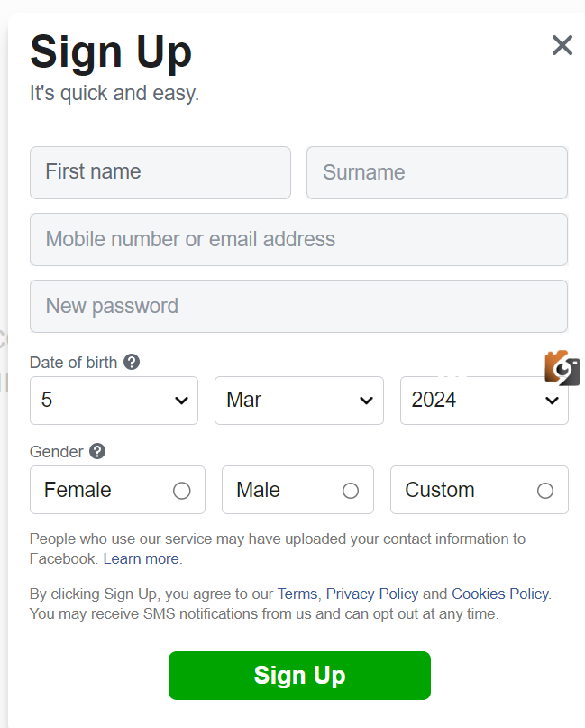
Task: Click the Sign Up dialog heading
Action: pos(111,51)
